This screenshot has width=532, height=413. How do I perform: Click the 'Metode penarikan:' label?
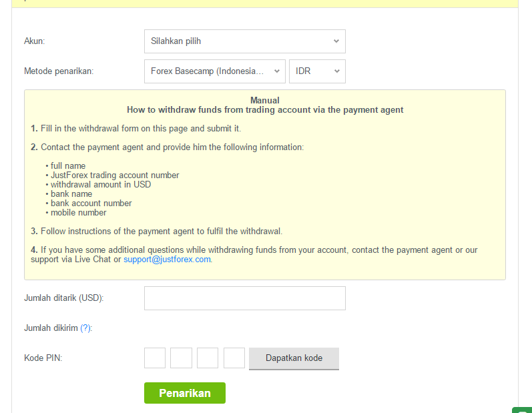[59, 71]
